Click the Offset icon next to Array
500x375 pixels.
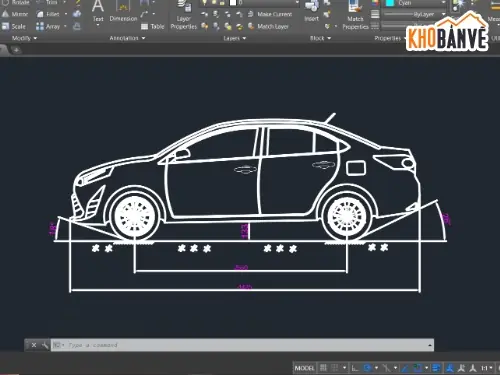[x=77, y=26]
